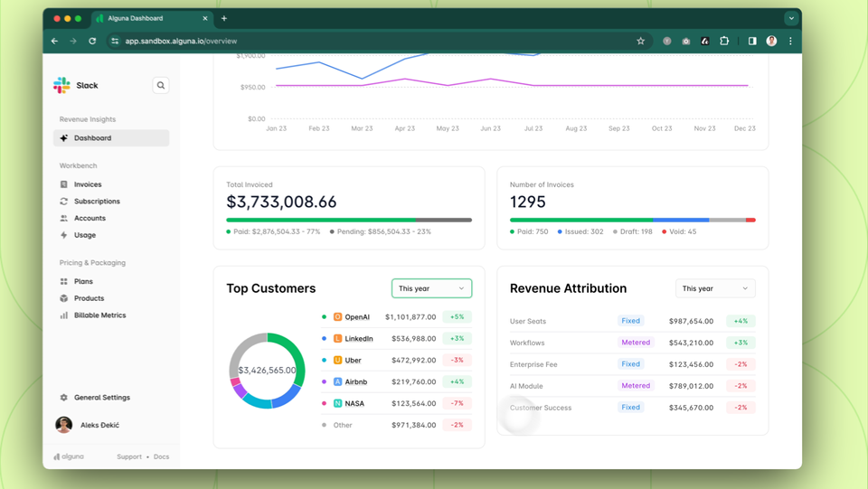Image resolution: width=868 pixels, height=489 pixels.
Task: Click the Total Invoiced progress bar
Action: point(349,221)
